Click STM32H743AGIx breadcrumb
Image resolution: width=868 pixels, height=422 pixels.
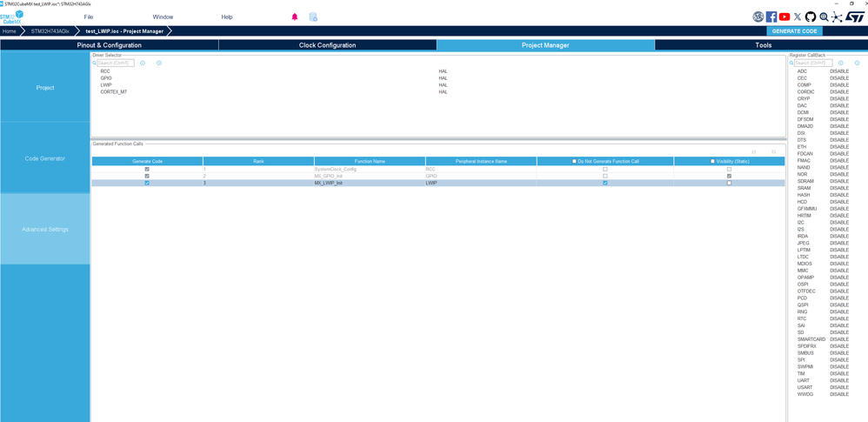coord(50,31)
